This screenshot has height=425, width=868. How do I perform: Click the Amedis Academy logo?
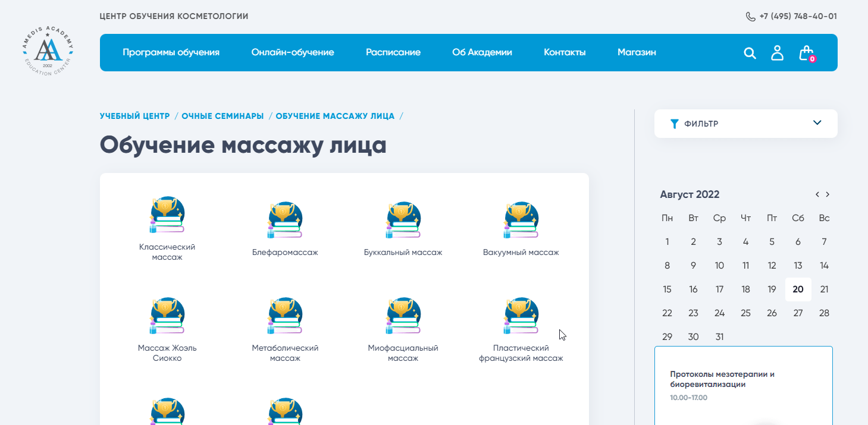(x=48, y=53)
